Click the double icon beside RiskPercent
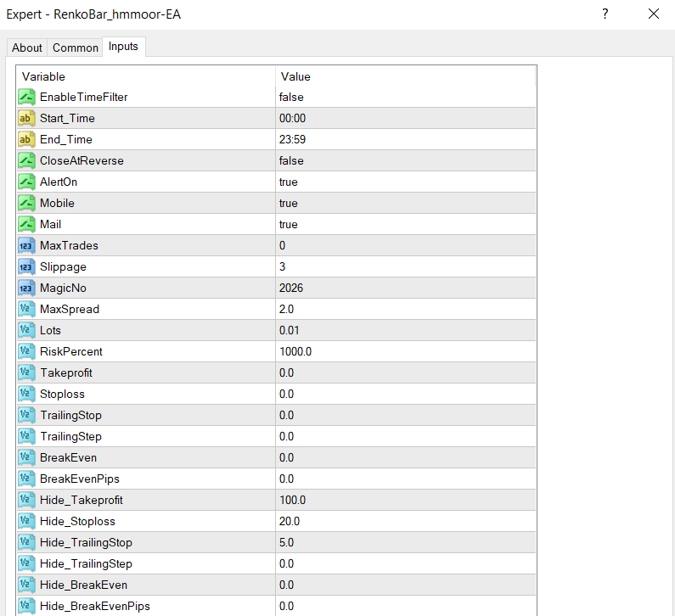 click(x=26, y=351)
